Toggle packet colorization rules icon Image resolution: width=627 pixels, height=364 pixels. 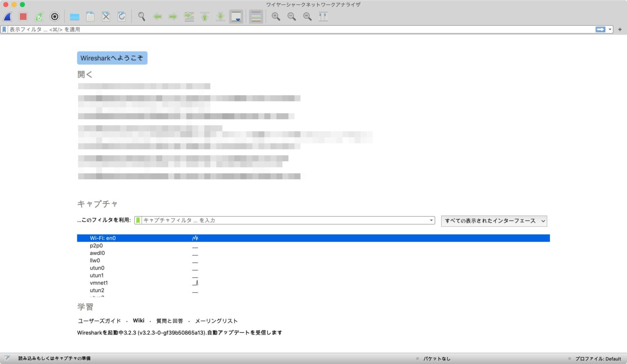point(256,17)
